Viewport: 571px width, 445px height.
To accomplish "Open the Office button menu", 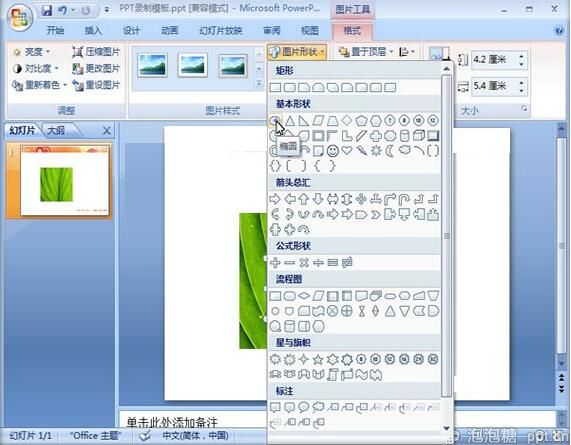I will (x=19, y=17).
